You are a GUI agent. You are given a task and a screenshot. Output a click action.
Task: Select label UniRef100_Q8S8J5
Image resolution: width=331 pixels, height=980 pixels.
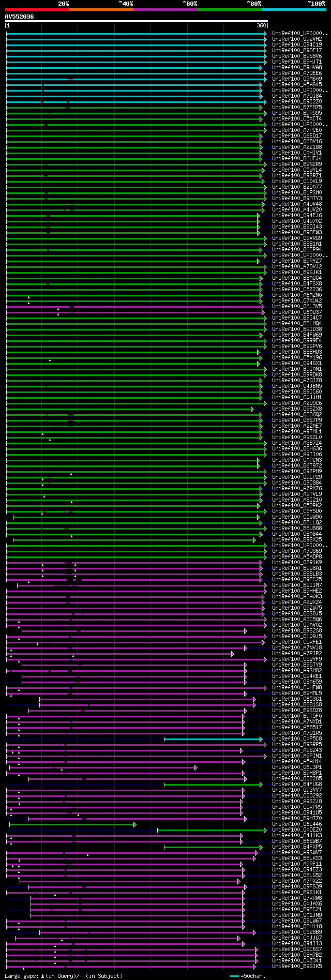click(297, 613)
